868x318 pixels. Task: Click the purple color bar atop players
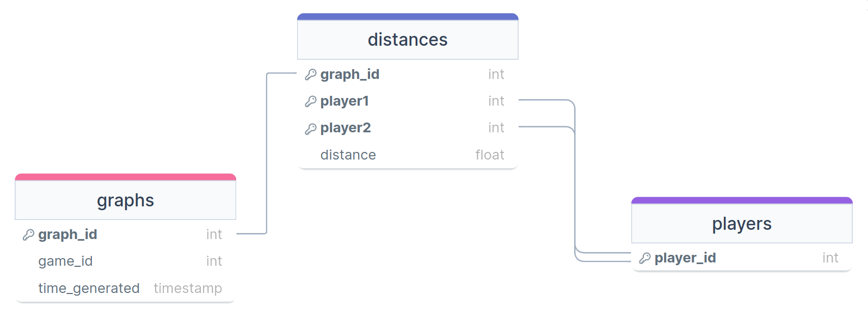point(742,200)
